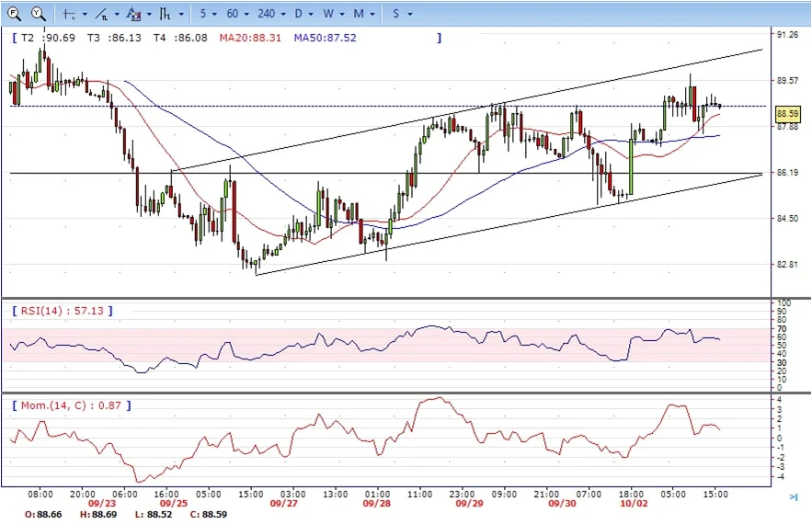Click the S toolbar button
The height and width of the screenshot is (524, 812).
[396, 14]
